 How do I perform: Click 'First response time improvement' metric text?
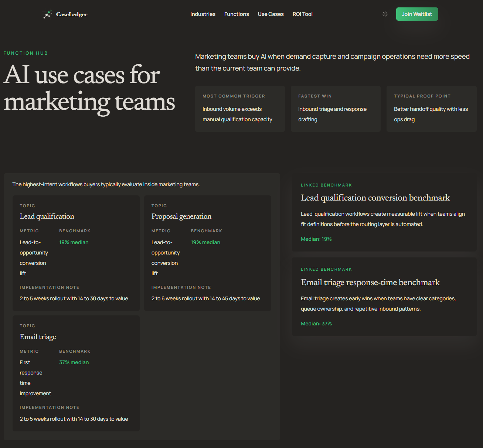click(35, 378)
